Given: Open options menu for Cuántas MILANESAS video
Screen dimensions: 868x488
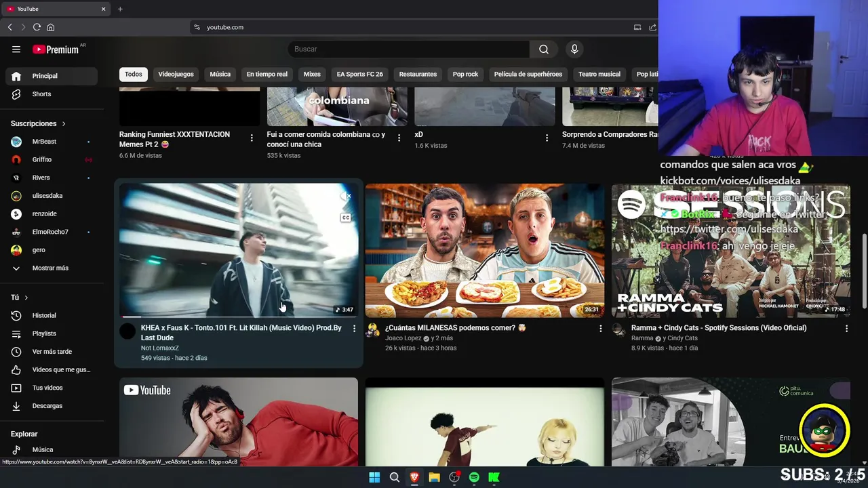Looking at the screenshot, I should [x=600, y=328].
